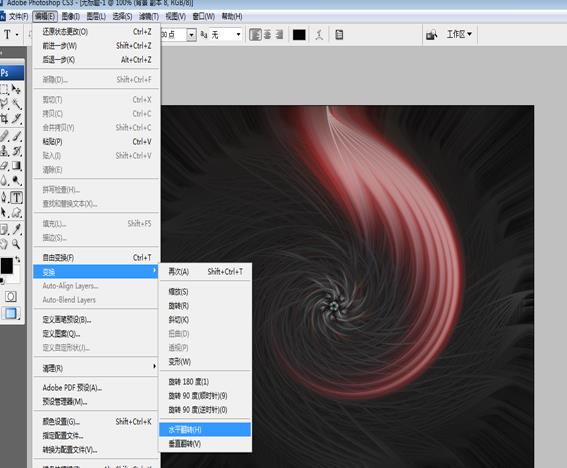Image resolution: width=567 pixels, height=468 pixels.
Task: Select the Move tool in toolbox
Action: tap(16, 89)
